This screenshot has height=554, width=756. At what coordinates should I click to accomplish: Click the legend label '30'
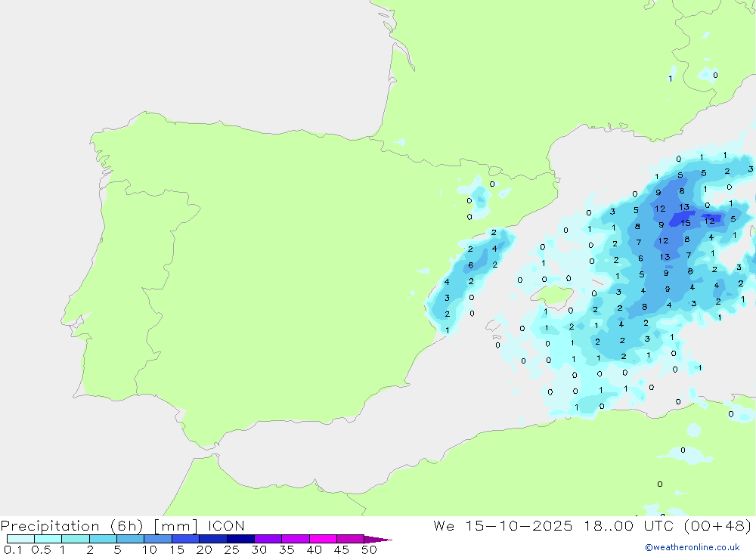point(259,549)
